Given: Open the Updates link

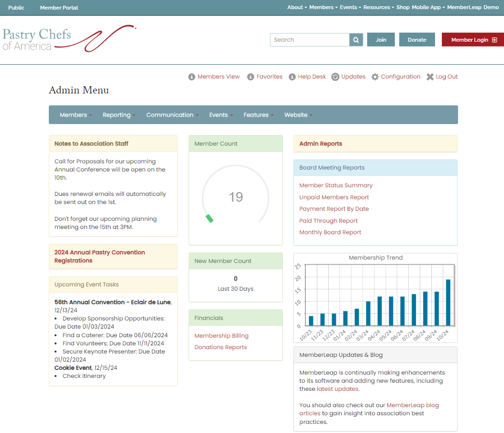Looking at the screenshot, I should coord(353,77).
